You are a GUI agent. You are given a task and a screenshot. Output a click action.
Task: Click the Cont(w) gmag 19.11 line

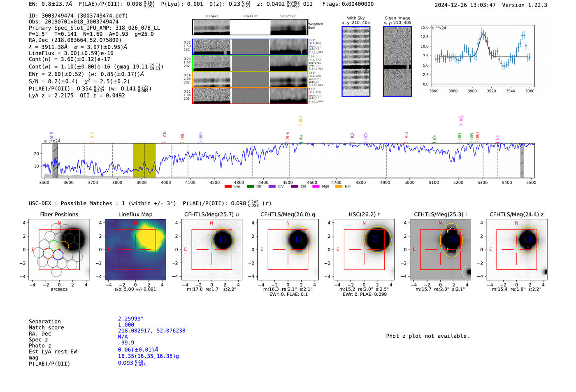96,66
